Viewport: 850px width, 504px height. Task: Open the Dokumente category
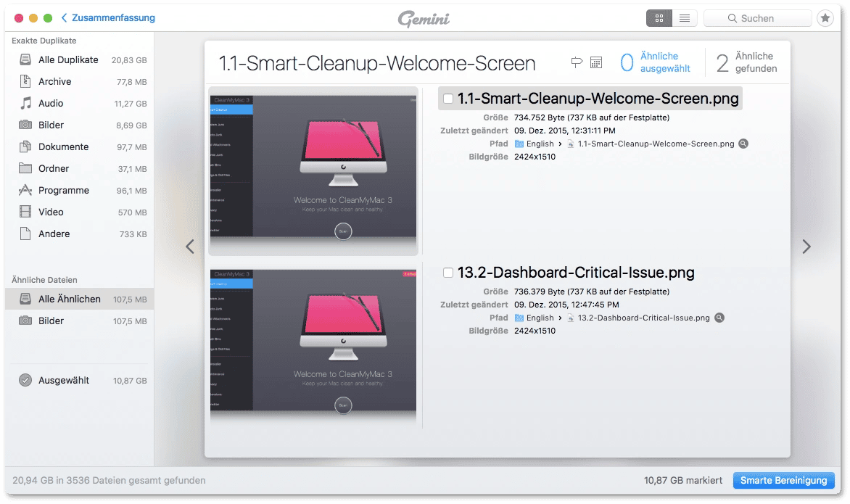[x=79, y=147]
